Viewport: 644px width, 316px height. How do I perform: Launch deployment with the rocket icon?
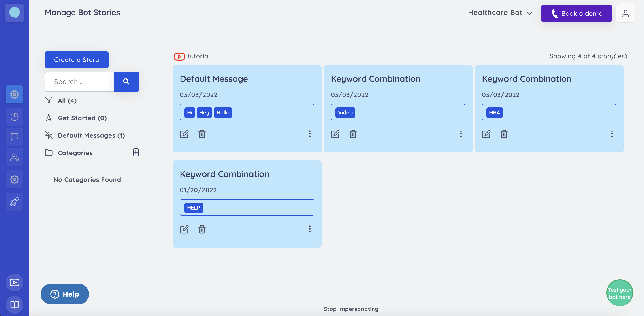click(x=14, y=201)
